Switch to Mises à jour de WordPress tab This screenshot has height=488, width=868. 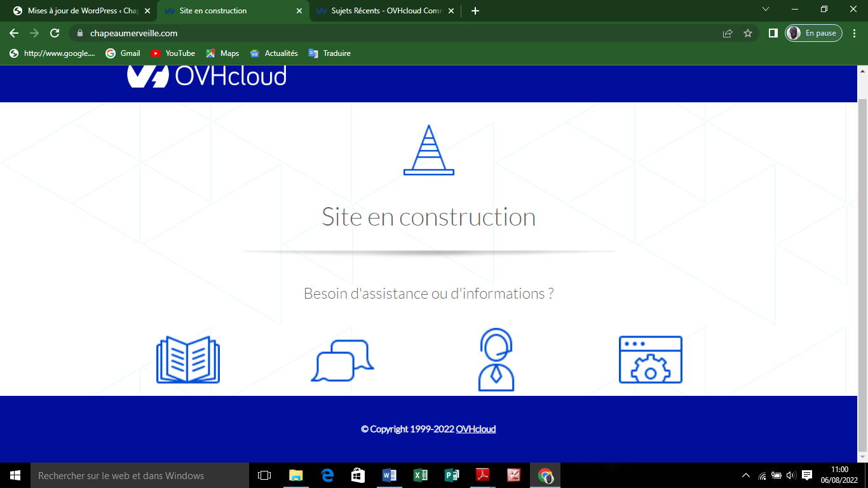(x=83, y=11)
